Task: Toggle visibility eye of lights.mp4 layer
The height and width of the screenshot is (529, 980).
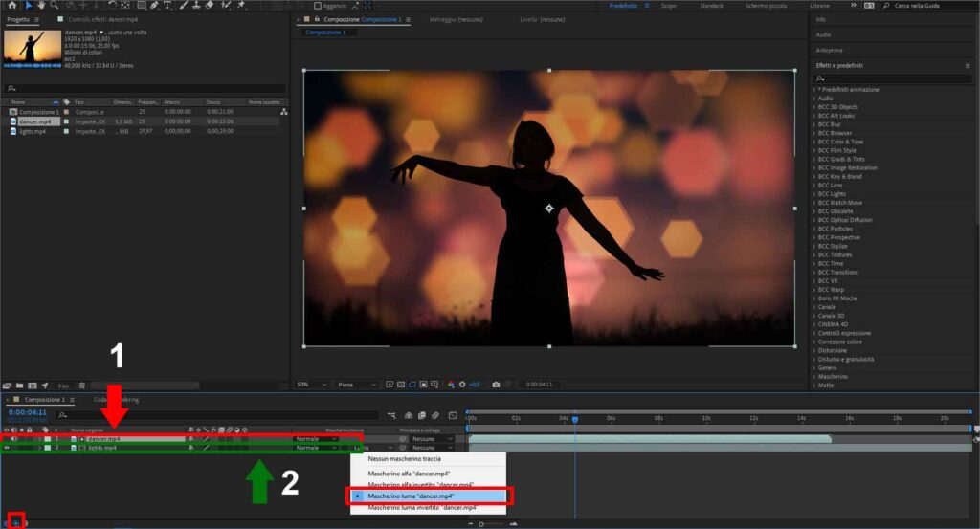Action: 7,448
